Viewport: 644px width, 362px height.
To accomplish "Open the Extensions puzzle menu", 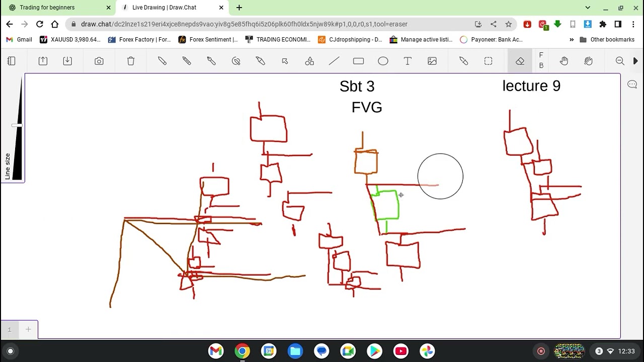I will point(603,24).
